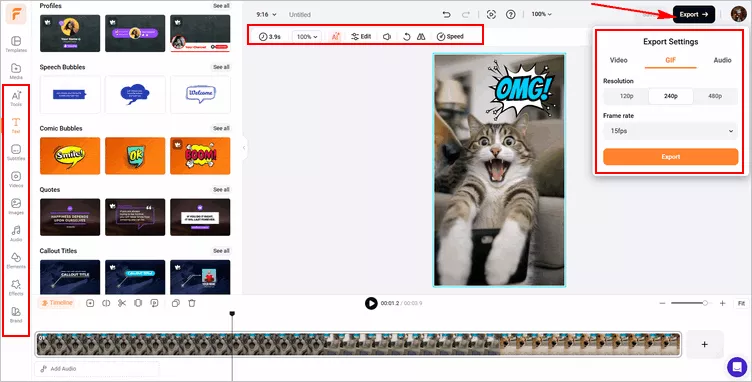Viewport: 752px width, 382px height.
Task: Open the Subtitles panel
Action: tap(16, 152)
